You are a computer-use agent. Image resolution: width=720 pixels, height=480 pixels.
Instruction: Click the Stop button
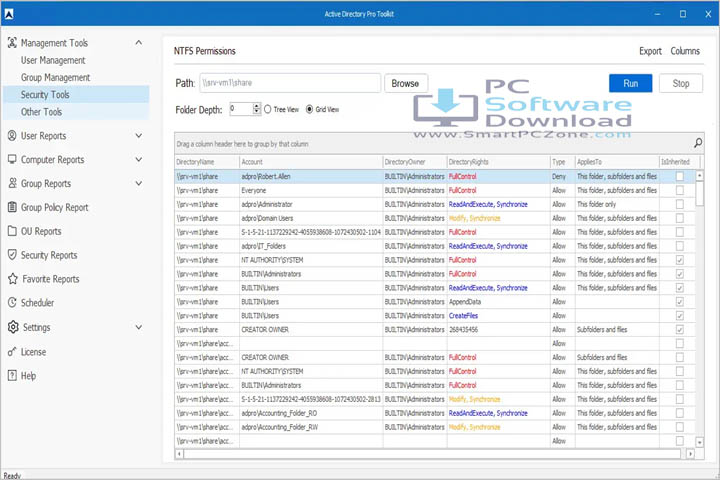coord(681,83)
